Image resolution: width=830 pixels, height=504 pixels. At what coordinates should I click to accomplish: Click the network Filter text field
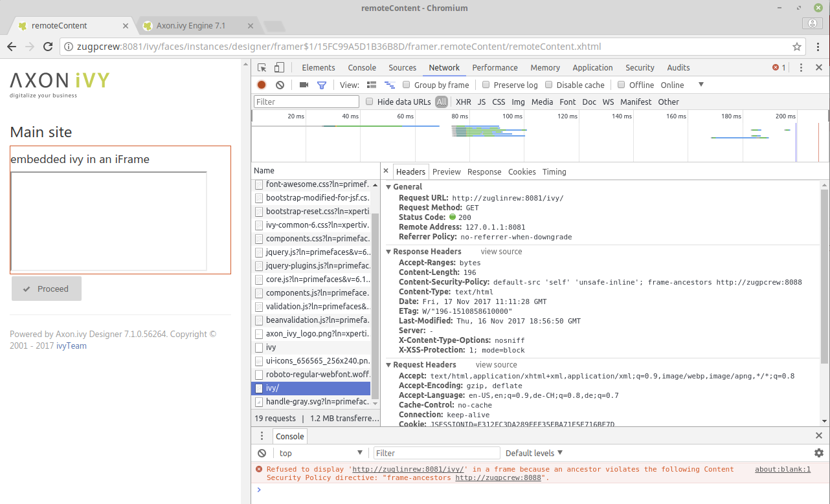tap(306, 102)
